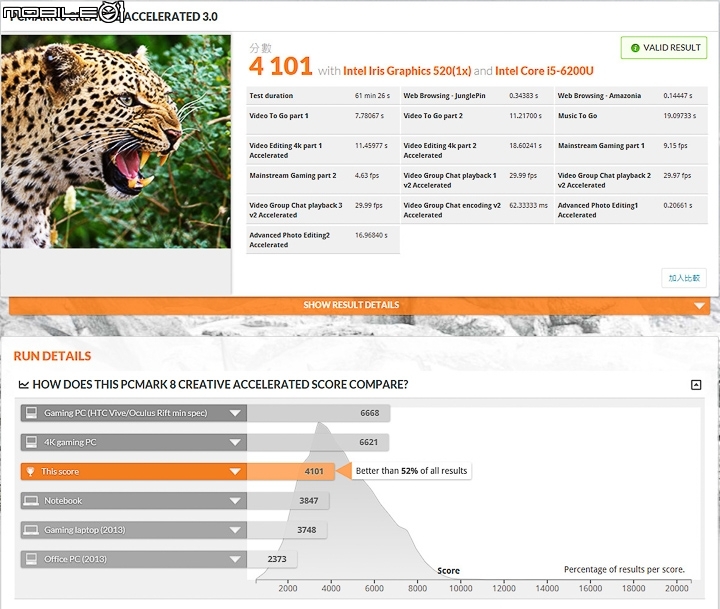Click the SHOW RESULT DETAILS bar
Screen dimensions: 720x609
(360, 305)
